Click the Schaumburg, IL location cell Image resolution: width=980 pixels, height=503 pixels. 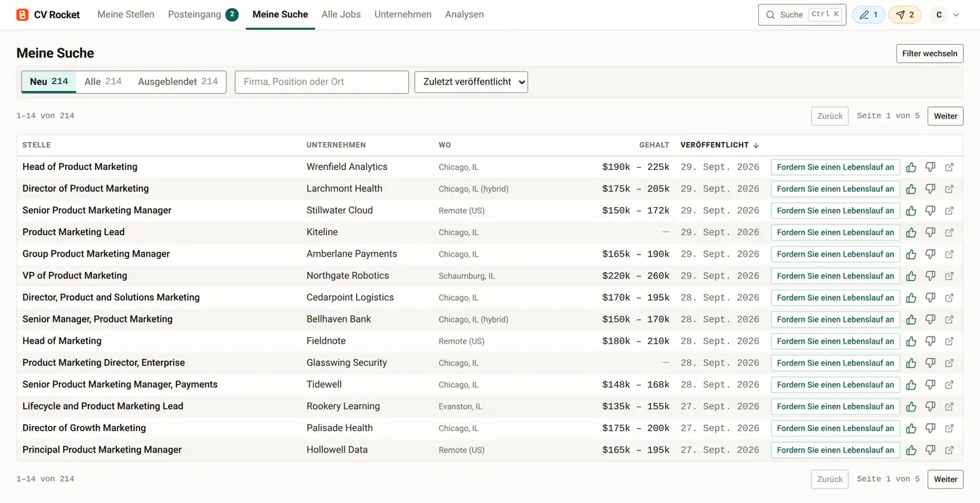(x=467, y=276)
